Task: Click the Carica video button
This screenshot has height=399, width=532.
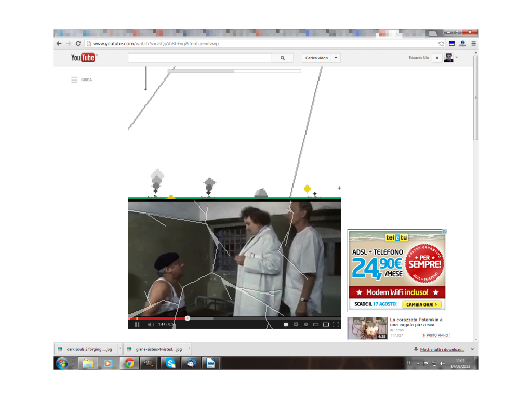Action: 316,58
